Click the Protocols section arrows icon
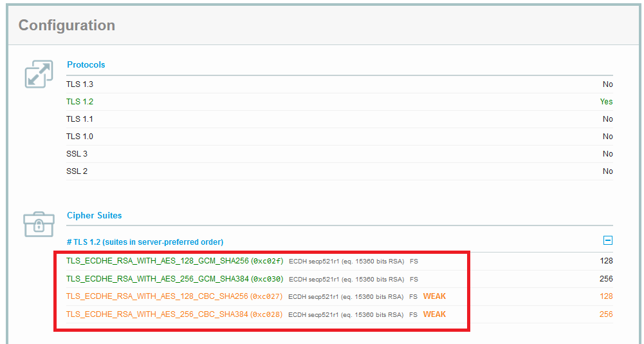 click(38, 74)
